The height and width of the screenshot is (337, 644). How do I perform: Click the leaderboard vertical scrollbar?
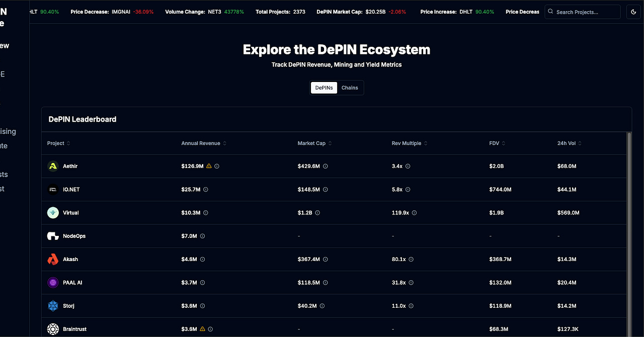point(629,234)
